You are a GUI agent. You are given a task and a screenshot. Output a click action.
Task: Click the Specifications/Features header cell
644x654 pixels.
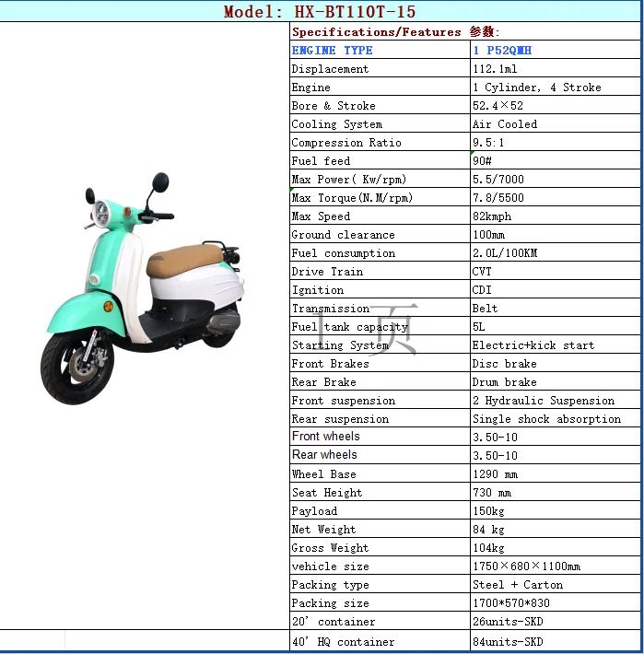[x=465, y=31]
